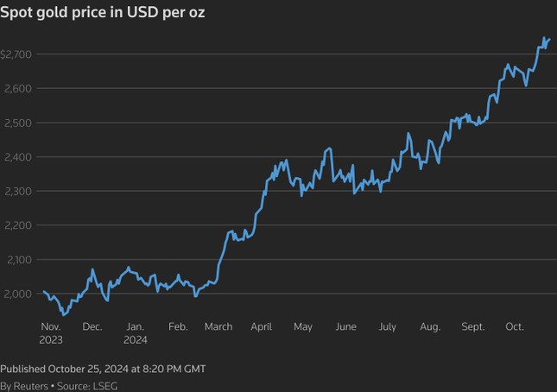Viewport: 557px width, 392px height.
Task: Select the 2,400 y-axis value
Action: 17,157
